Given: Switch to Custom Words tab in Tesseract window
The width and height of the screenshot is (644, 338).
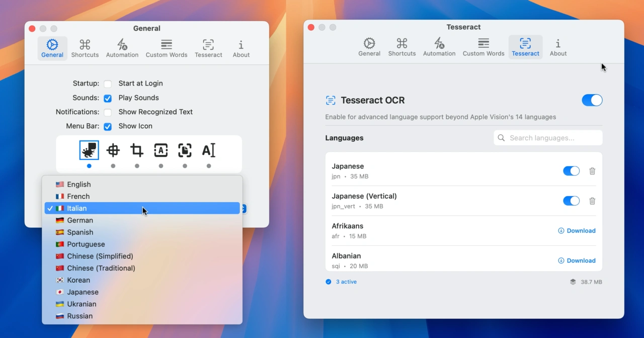Looking at the screenshot, I should 483,47.
